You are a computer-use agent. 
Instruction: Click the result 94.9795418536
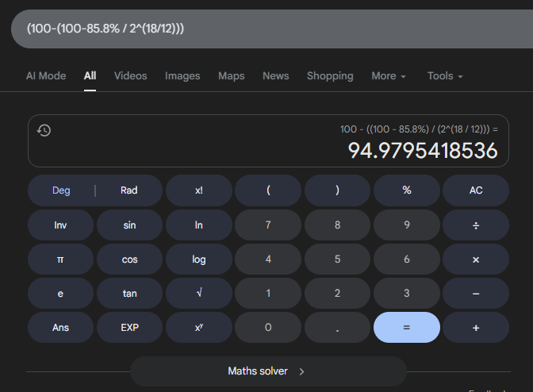pyautogui.click(x=423, y=151)
